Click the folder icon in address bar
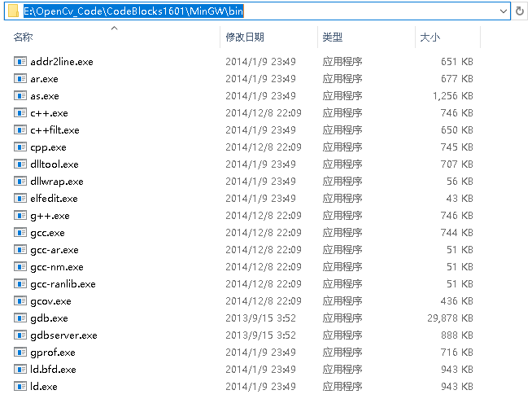Image resolution: width=532 pixels, height=412 pixels. [13, 11]
